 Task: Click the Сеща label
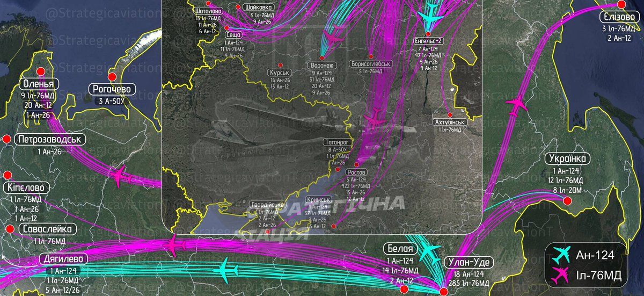pos(233,34)
